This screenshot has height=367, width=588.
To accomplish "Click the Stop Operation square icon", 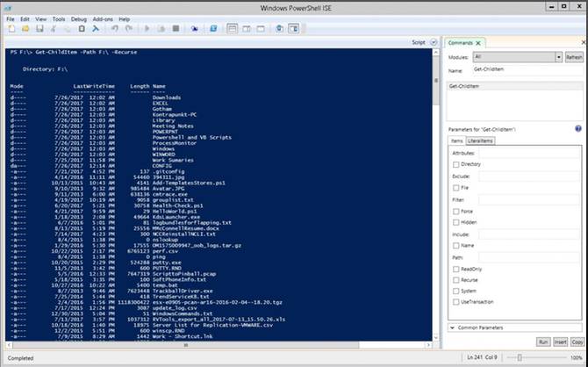I will [176, 29].
